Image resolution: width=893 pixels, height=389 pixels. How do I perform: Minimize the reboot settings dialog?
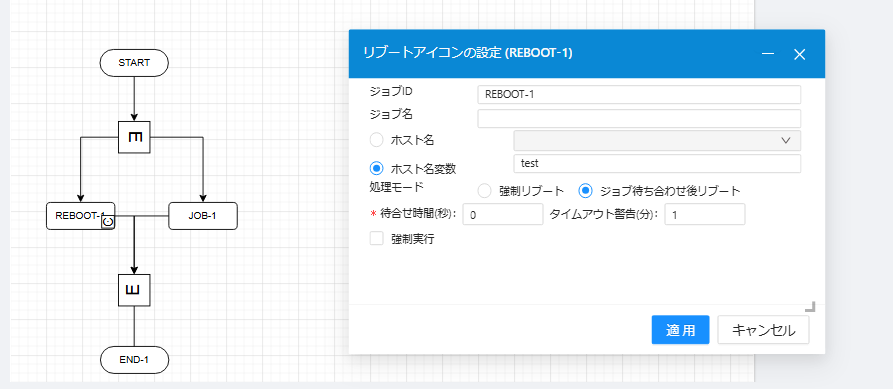tap(768, 54)
